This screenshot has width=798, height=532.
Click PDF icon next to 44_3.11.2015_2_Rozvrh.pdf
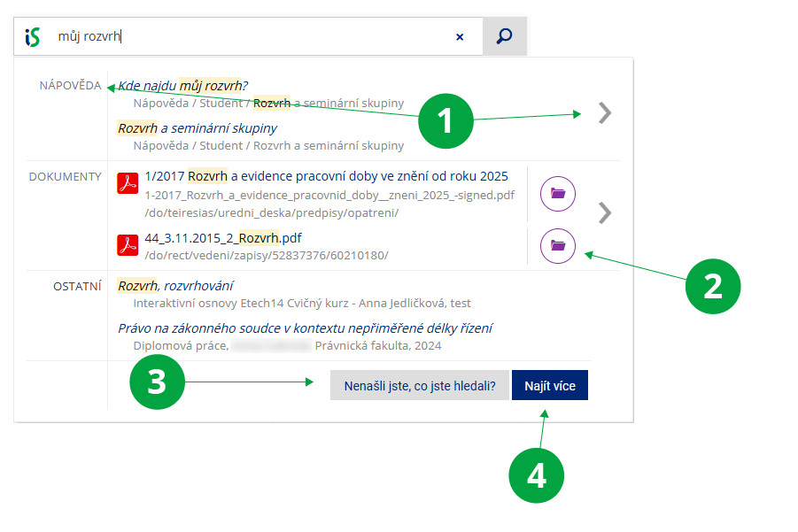pyautogui.click(x=128, y=245)
